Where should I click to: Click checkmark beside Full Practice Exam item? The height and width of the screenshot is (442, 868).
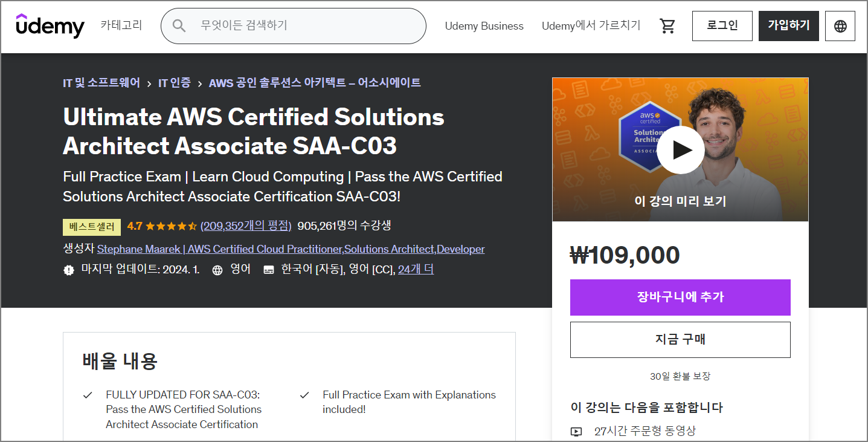click(x=304, y=395)
